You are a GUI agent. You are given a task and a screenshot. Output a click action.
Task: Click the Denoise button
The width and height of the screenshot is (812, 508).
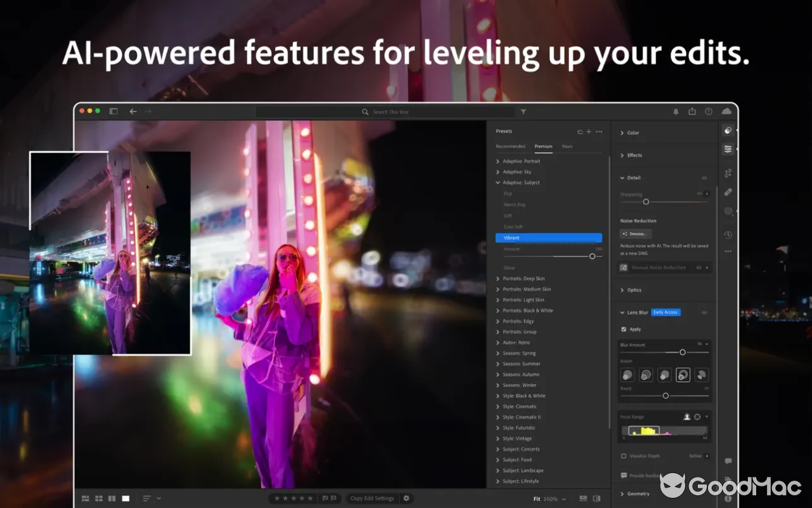[635, 234]
